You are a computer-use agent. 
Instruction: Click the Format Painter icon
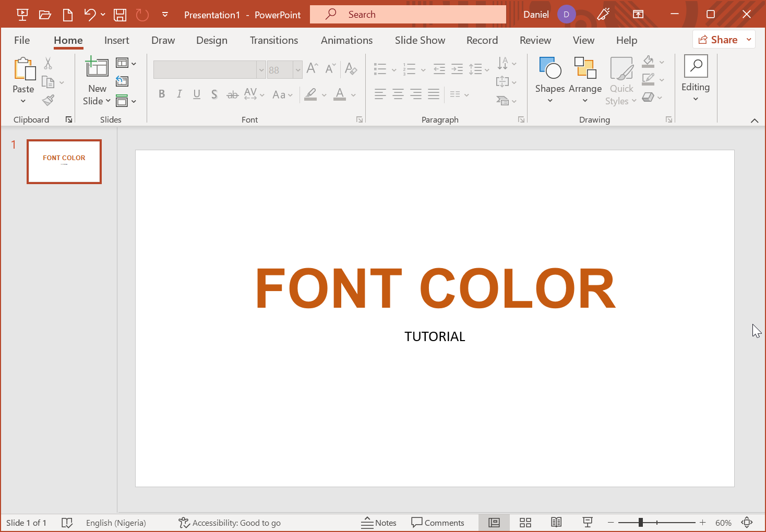[x=49, y=100]
